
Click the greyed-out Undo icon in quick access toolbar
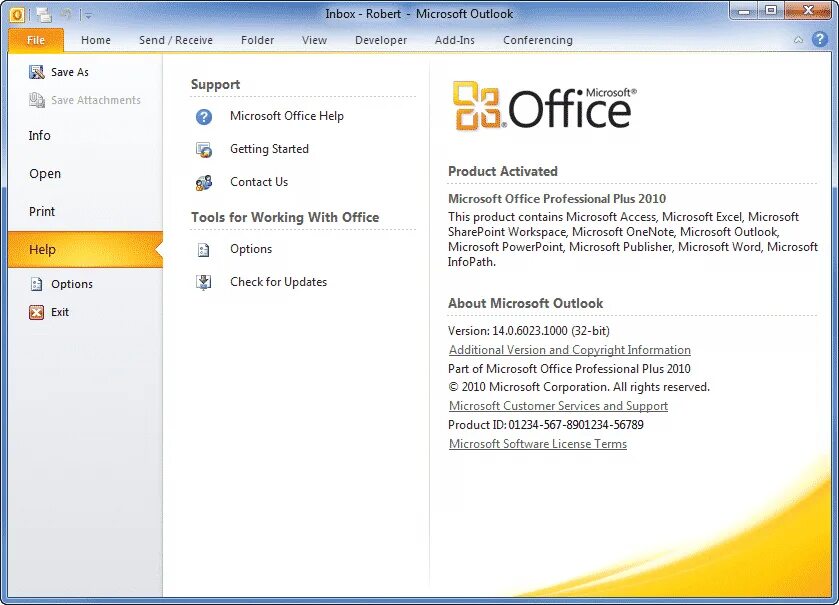(x=66, y=14)
